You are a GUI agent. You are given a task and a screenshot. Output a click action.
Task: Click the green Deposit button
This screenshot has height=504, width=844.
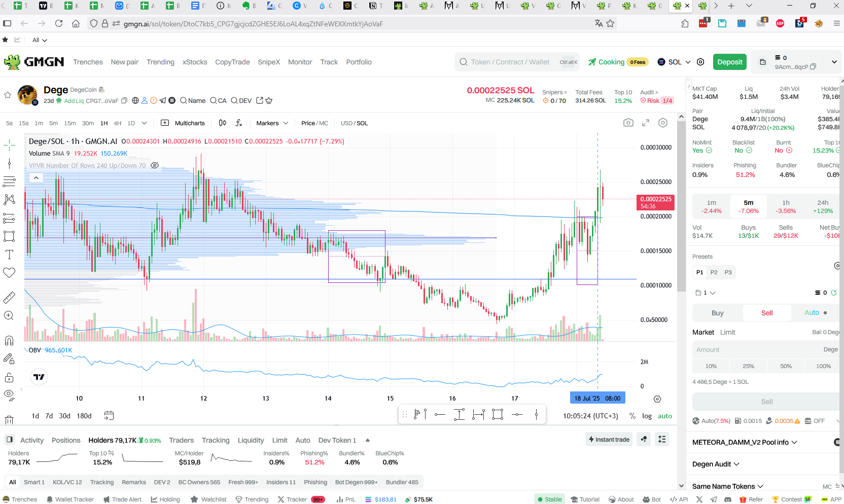(729, 62)
